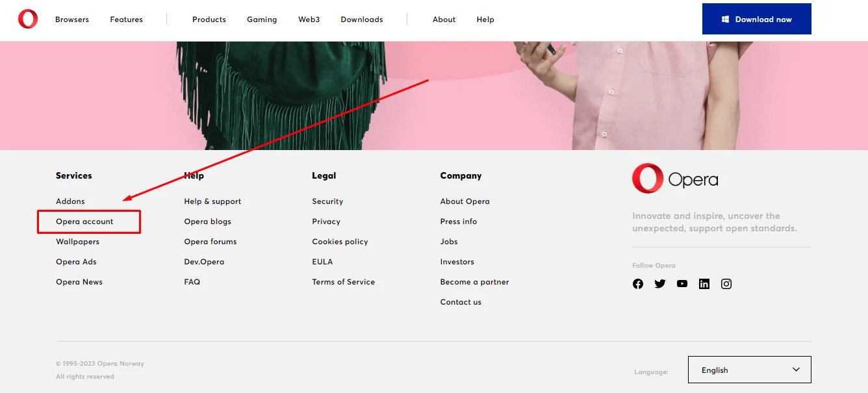The height and width of the screenshot is (393, 868).
Task: Open Opera's Facebook page
Action: 637,284
